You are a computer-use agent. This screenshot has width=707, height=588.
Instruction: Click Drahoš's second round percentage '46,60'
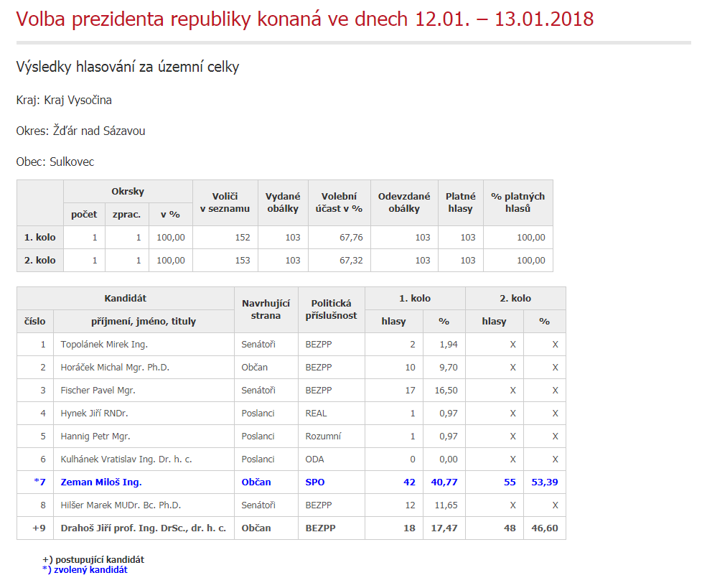tap(545, 528)
